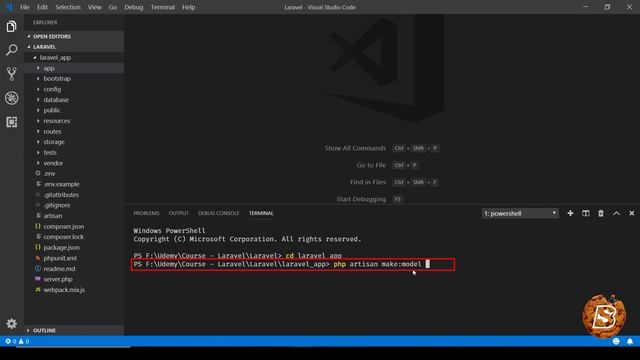Open the artisan file
640x360 pixels.
(74, 216)
